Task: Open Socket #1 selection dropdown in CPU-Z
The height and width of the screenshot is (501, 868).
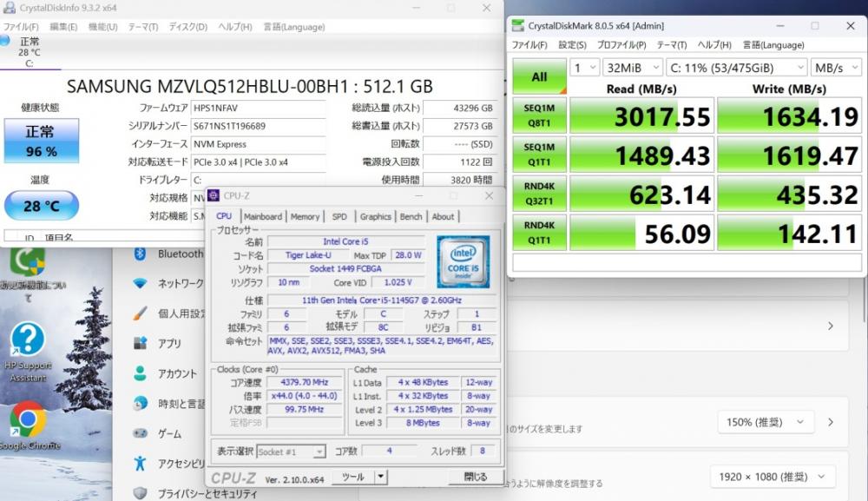Action: pyautogui.click(x=291, y=452)
